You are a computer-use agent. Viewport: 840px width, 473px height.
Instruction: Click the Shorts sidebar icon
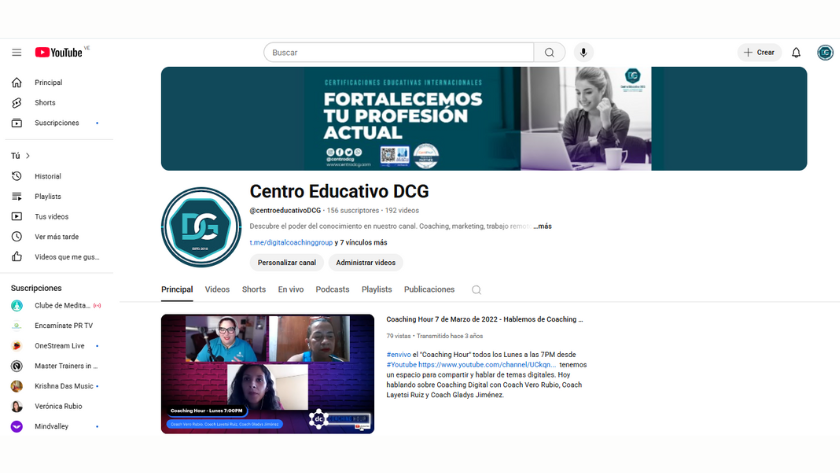point(17,103)
